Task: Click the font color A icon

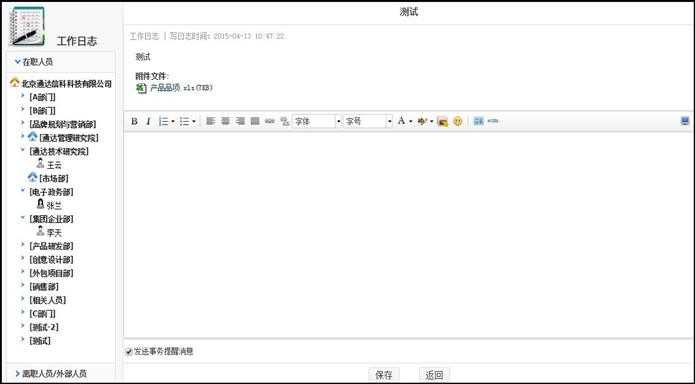Action: [401, 121]
